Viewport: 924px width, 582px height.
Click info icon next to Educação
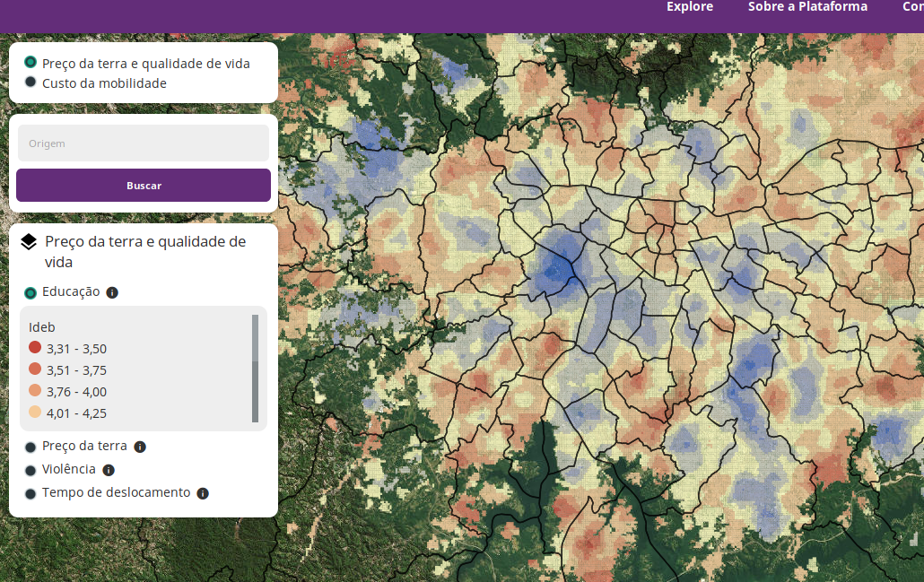[x=112, y=292]
